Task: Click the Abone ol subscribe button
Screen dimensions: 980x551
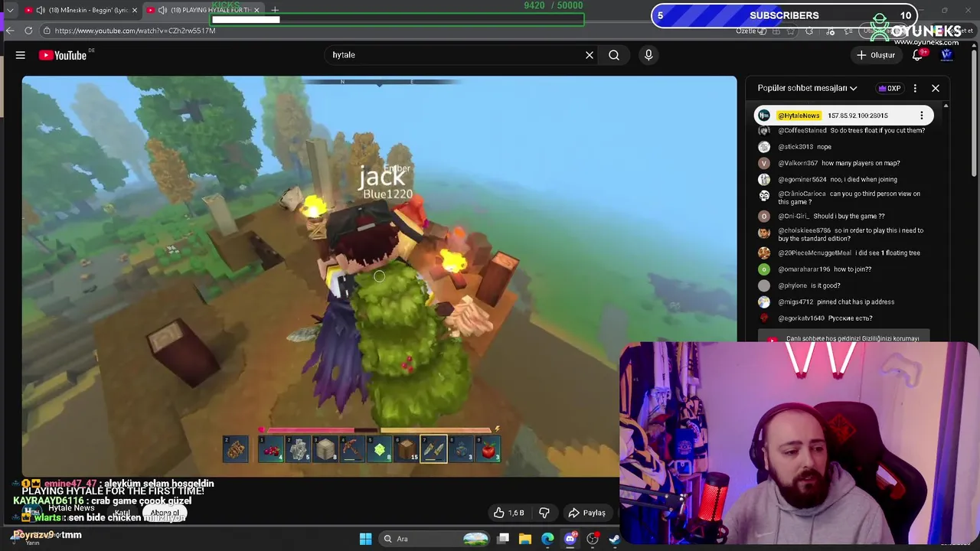Action: pyautogui.click(x=164, y=513)
